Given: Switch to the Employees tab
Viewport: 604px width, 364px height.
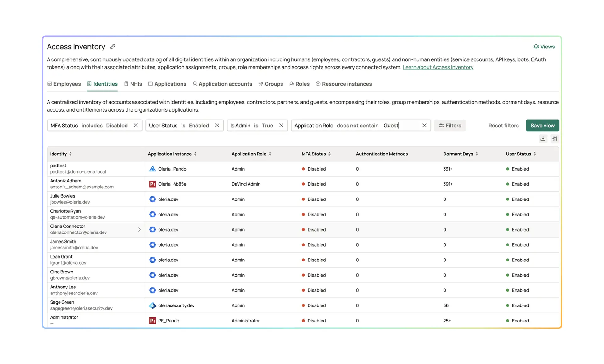Looking at the screenshot, I should pyautogui.click(x=64, y=84).
